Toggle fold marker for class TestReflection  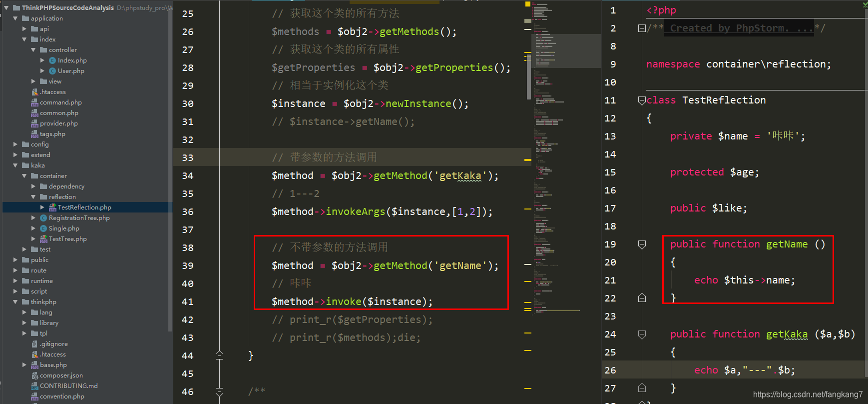642,100
